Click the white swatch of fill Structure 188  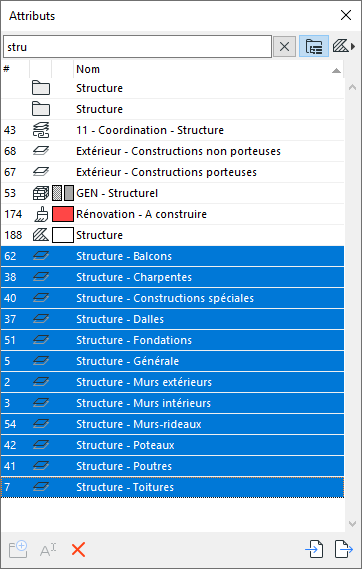[63, 235]
